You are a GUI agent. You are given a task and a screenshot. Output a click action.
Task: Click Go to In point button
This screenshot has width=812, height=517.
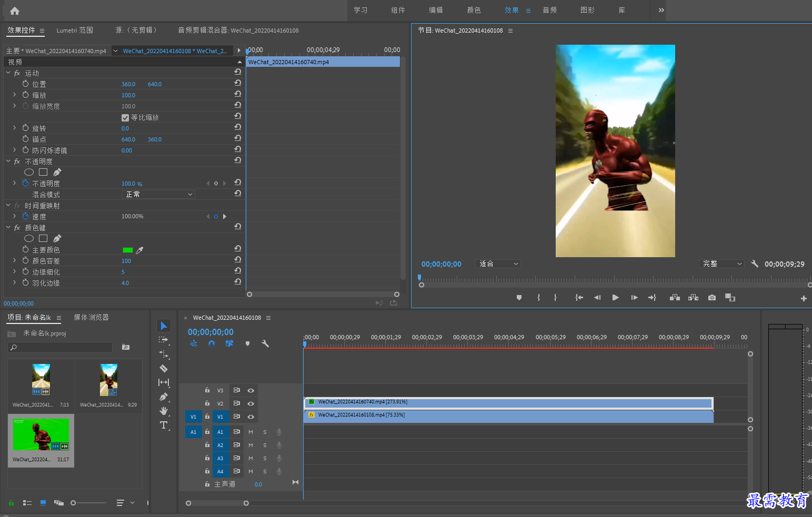tap(579, 298)
